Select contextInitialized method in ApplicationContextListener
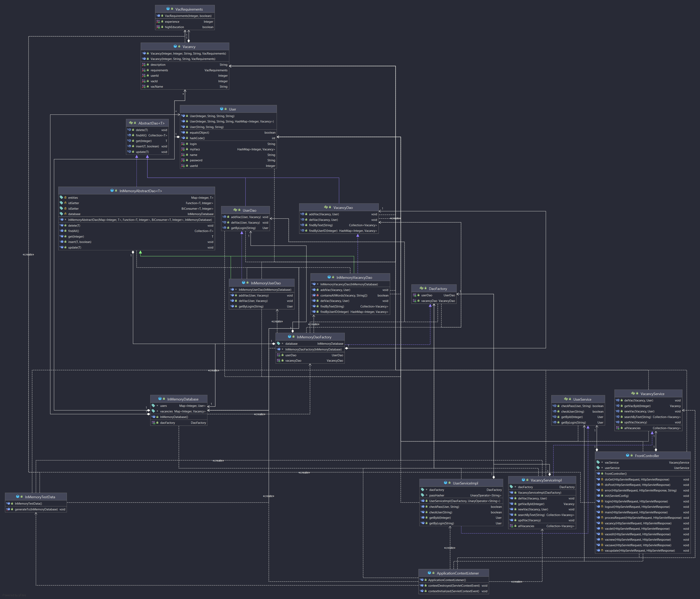Viewport: 700px width, 599px height. pyautogui.click(x=453, y=591)
